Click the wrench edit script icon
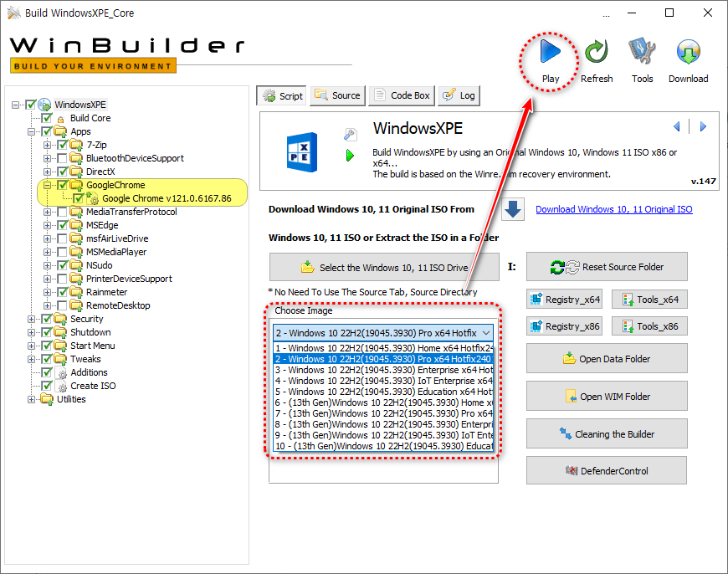This screenshot has width=728, height=574. pos(350,134)
